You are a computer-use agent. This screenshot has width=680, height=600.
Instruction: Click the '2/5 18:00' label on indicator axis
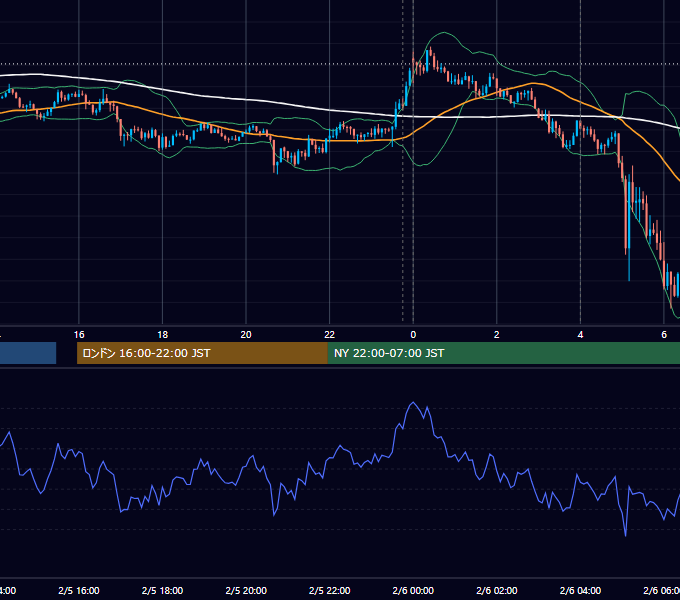pos(163,590)
